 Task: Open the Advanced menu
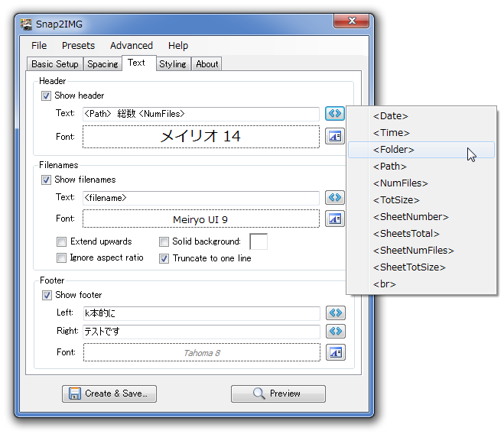[132, 46]
